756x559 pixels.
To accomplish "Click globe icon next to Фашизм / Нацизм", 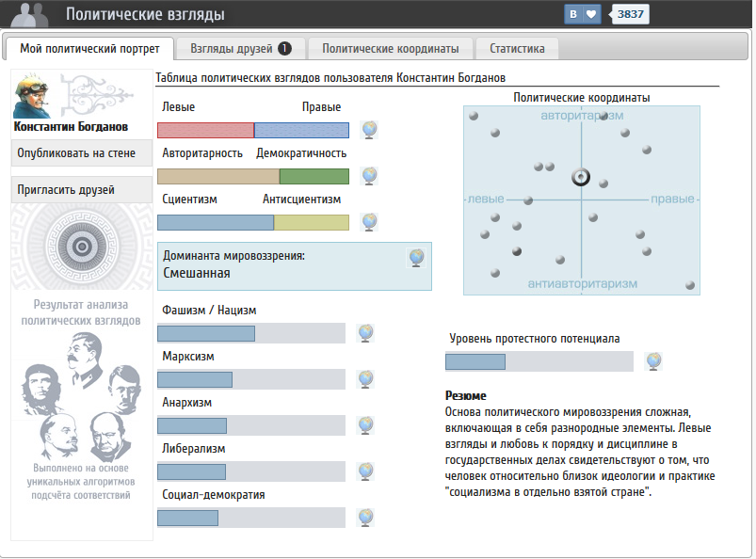I will tap(366, 333).
